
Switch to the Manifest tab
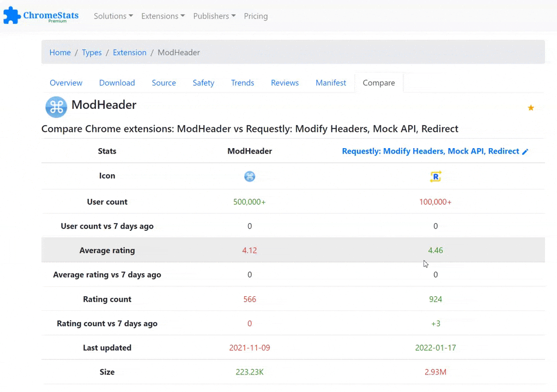pyautogui.click(x=331, y=83)
